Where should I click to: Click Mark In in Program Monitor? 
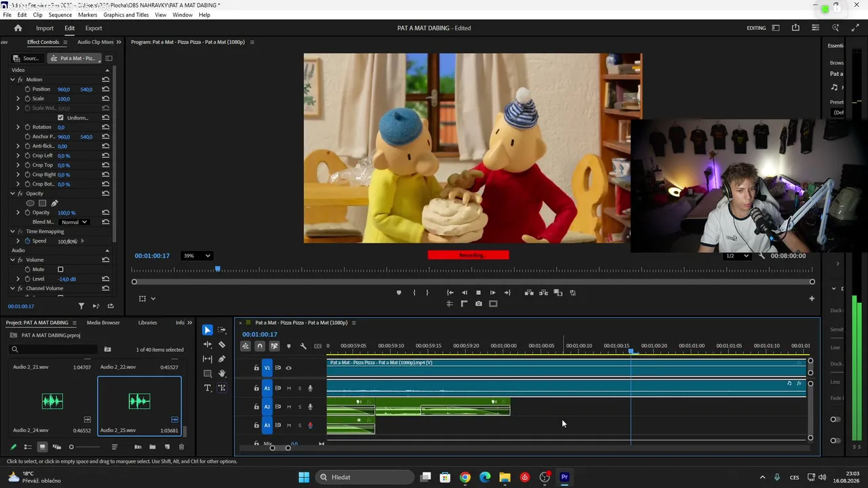(414, 293)
